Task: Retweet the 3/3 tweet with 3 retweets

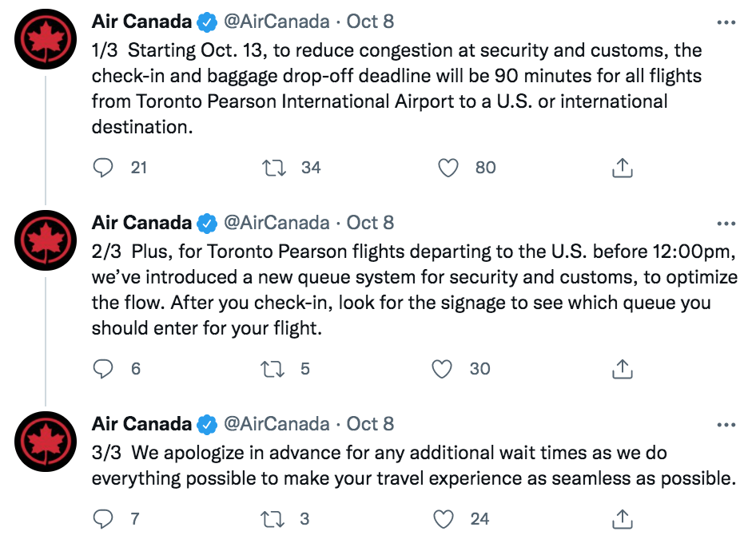Action: tap(273, 519)
